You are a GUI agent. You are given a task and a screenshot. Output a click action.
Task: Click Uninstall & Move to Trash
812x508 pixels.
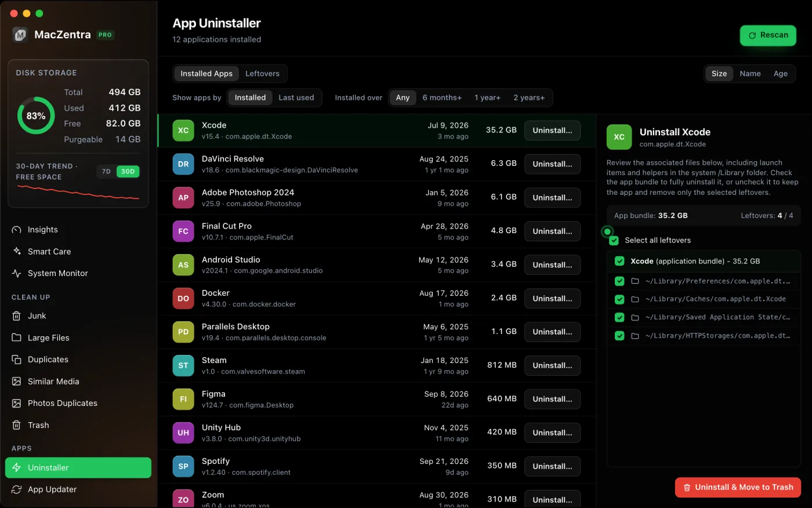coord(738,488)
